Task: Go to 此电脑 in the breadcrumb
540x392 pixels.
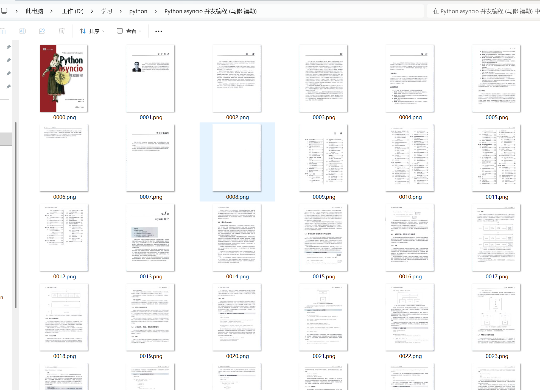Action: 34,11
